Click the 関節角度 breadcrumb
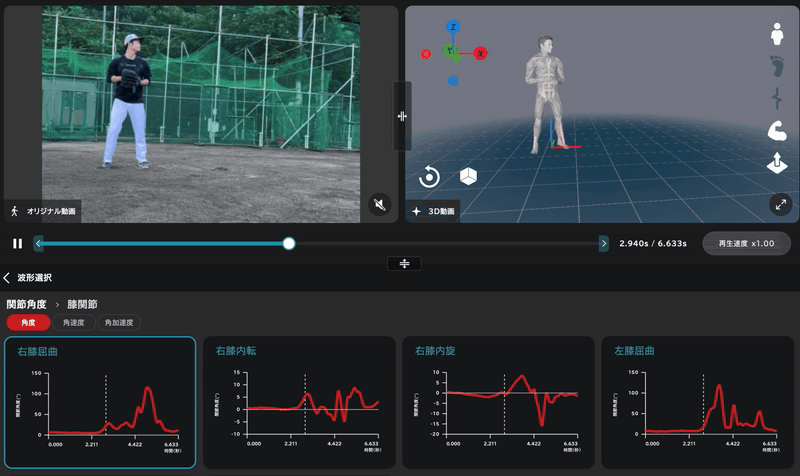This screenshot has width=800, height=476. (27, 305)
